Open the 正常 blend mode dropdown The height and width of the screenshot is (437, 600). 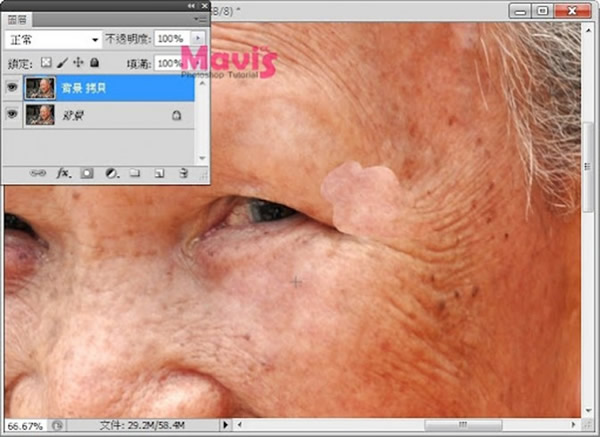coord(53,39)
